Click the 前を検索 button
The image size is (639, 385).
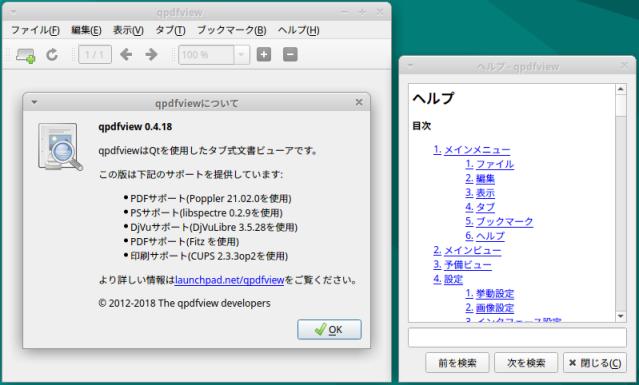coord(457,363)
